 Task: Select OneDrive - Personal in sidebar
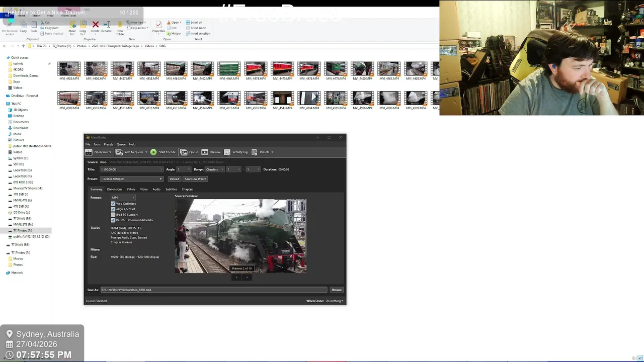tap(24, 96)
